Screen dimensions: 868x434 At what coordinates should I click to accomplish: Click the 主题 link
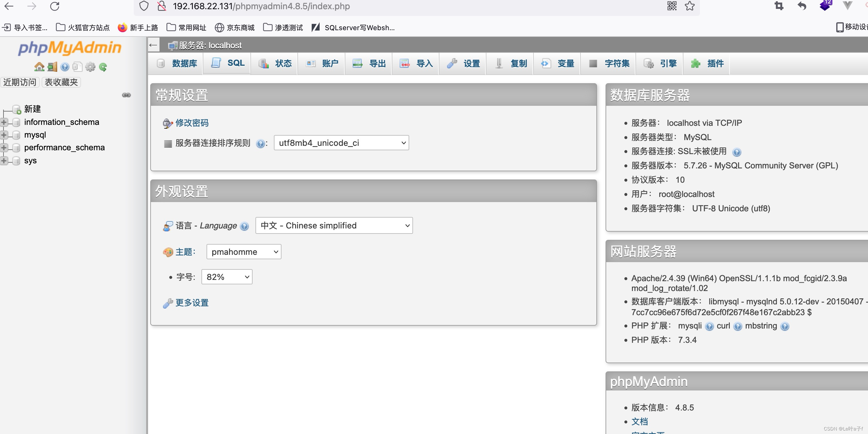pos(184,252)
